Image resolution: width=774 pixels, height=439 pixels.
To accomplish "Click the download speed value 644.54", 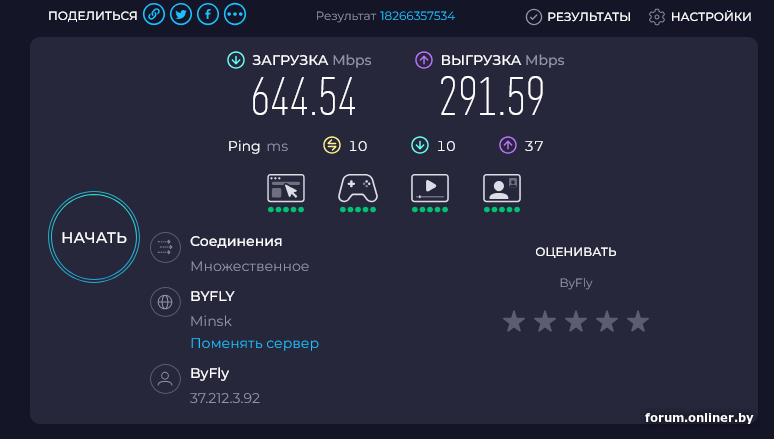I will tap(303, 98).
